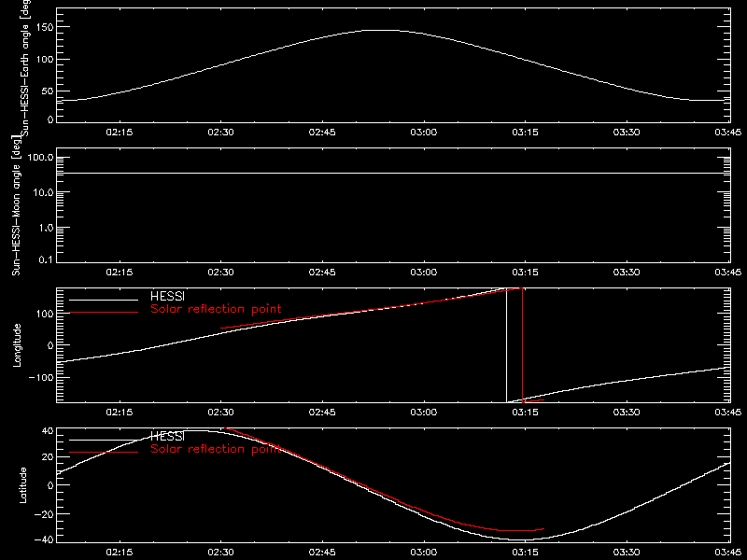Click 03:00 time label under Moon angle plot

pos(424,272)
